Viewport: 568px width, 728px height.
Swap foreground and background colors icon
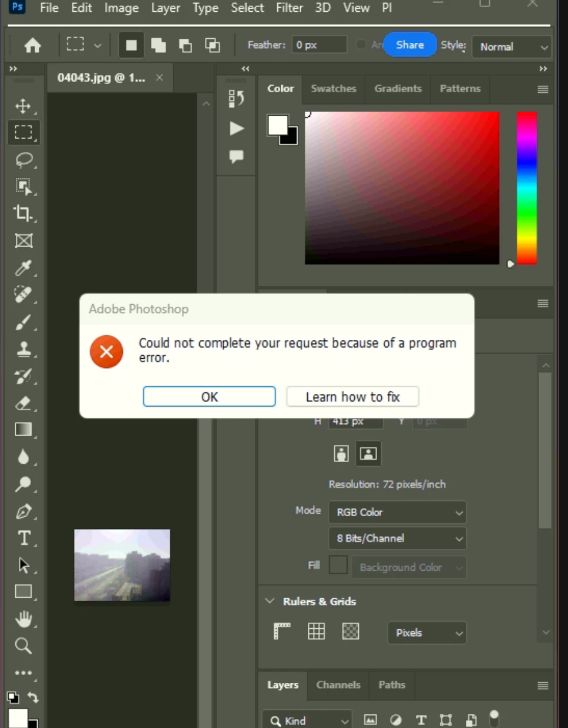pos(33,697)
